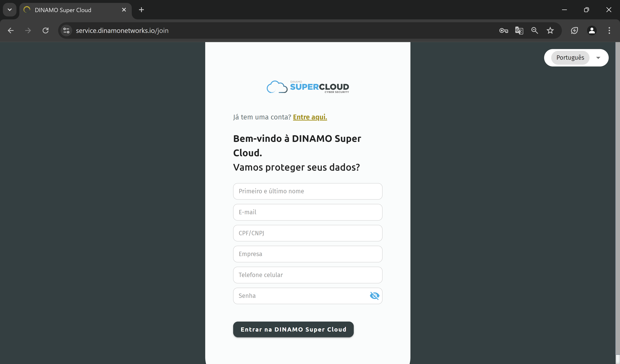Open a new tab with plus button

click(x=141, y=10)
